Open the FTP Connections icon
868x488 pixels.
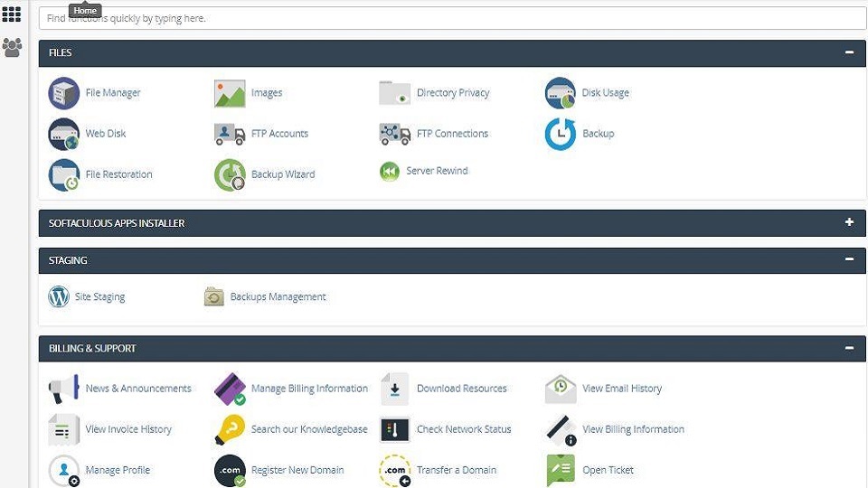tap(395, 134)
